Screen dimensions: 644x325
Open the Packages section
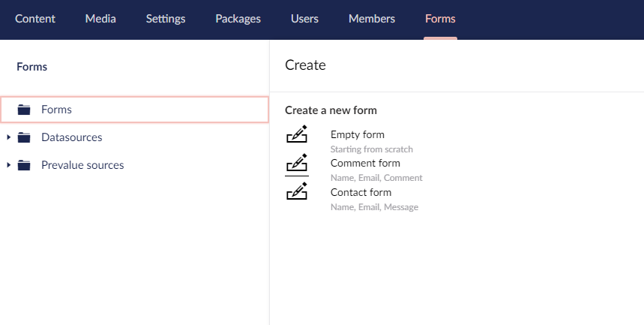(238, 19)
